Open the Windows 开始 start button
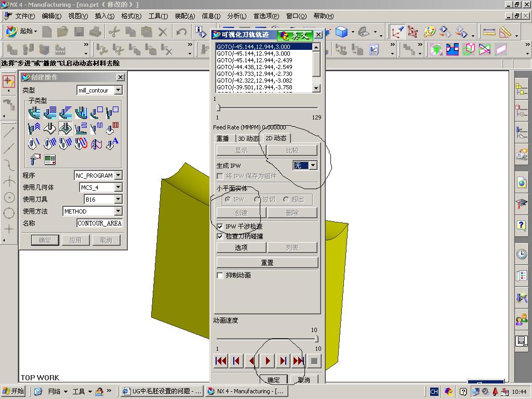This screenshot has width=532, height=399. (13, 391)
